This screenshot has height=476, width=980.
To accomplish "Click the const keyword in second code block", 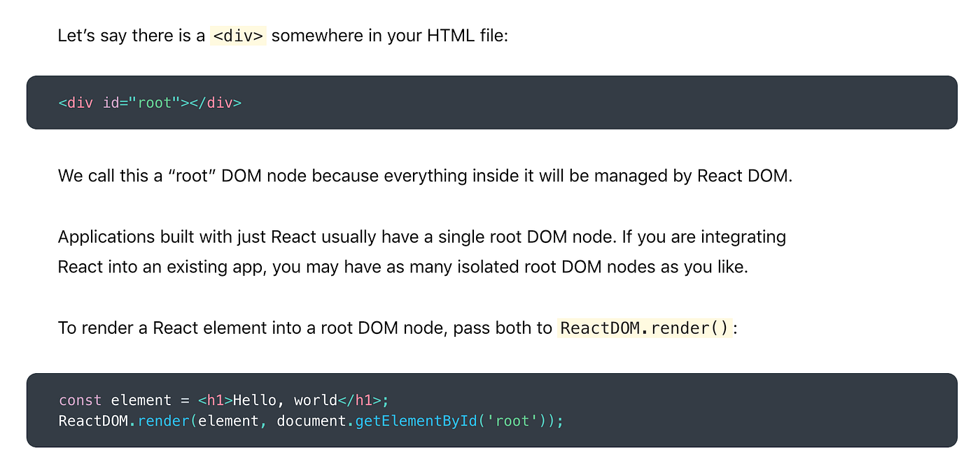I will click(79, 400).
